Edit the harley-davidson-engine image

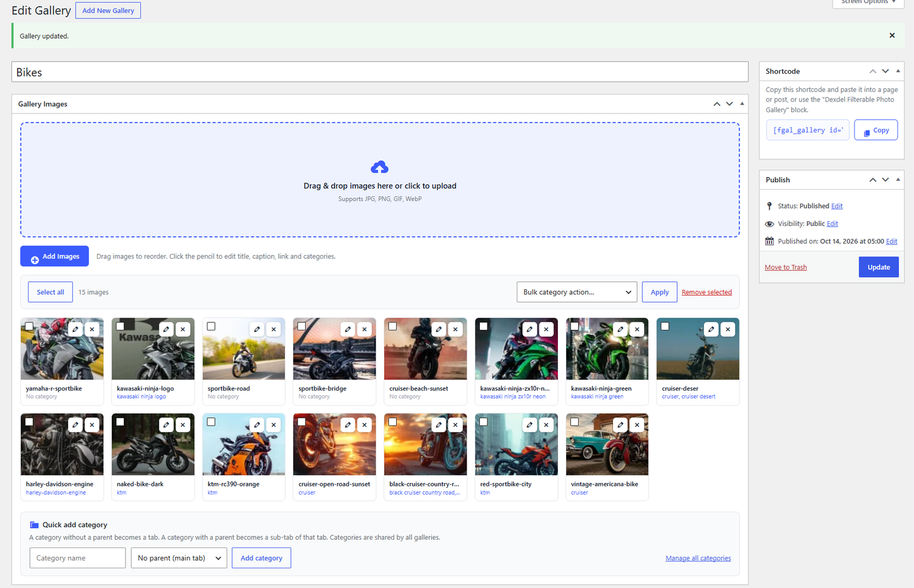coord(76,425)
